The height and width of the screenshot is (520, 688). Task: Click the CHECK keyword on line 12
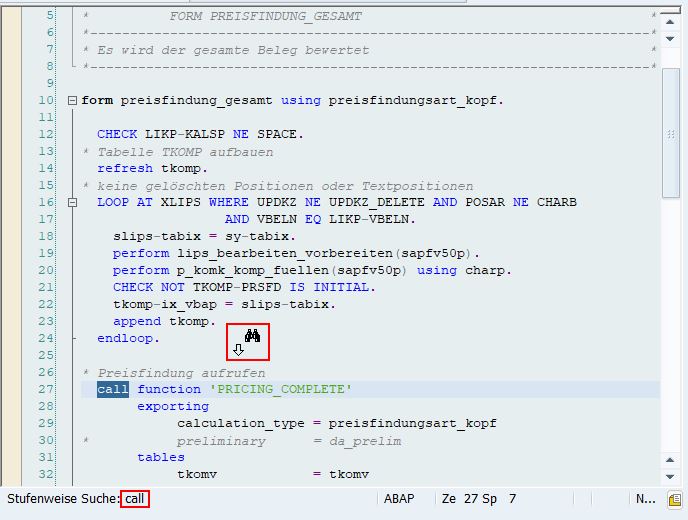pyautogui.click(x=117, y=134)
